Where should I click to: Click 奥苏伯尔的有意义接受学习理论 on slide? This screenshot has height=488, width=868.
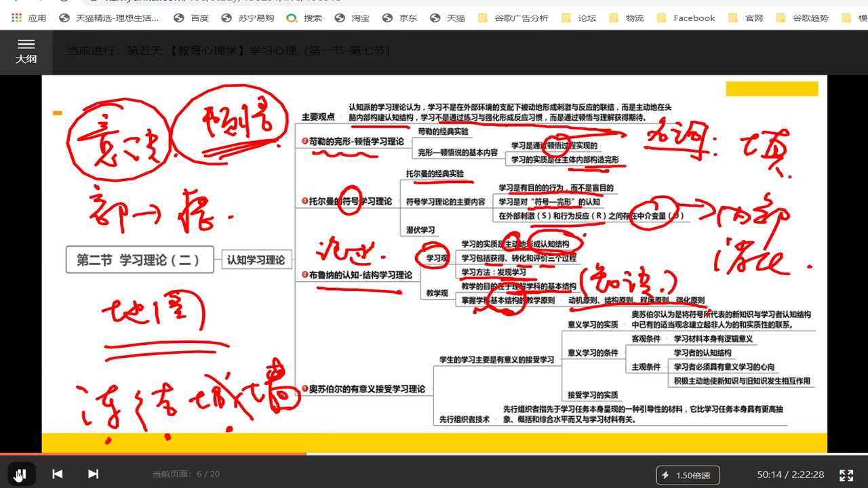[x=363, y=388]
